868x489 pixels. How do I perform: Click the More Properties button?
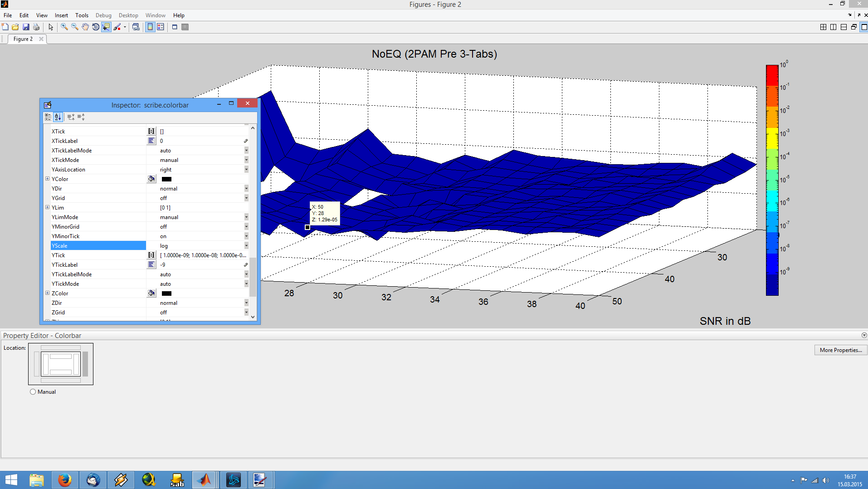coord(840,350)
